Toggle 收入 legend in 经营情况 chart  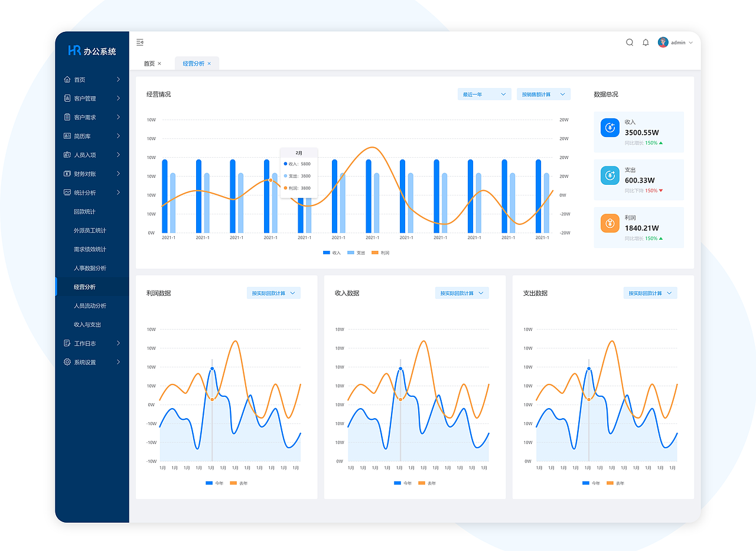tap(332, 253)
